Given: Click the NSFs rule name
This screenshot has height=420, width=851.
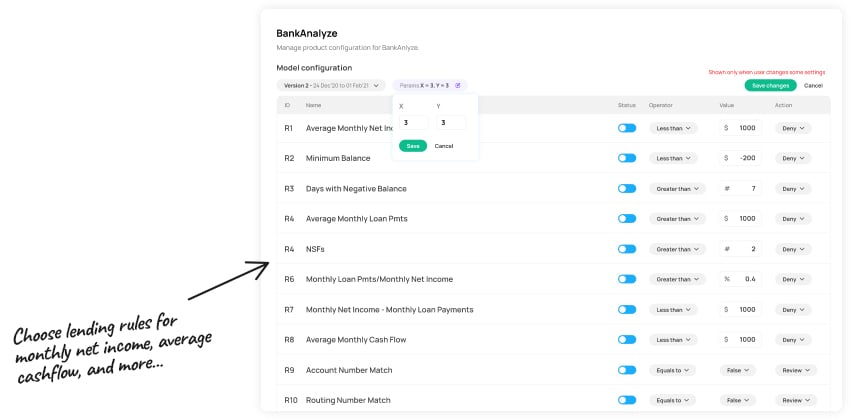Looking at the screenshot, I should coord(315,249).
